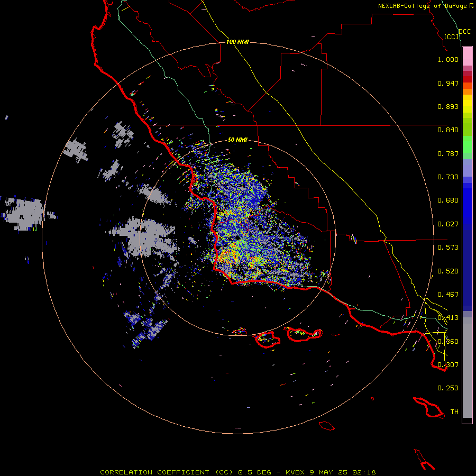
Task: Click the Correlation Coefficient KVBX caption text
Action: point(238,472)
